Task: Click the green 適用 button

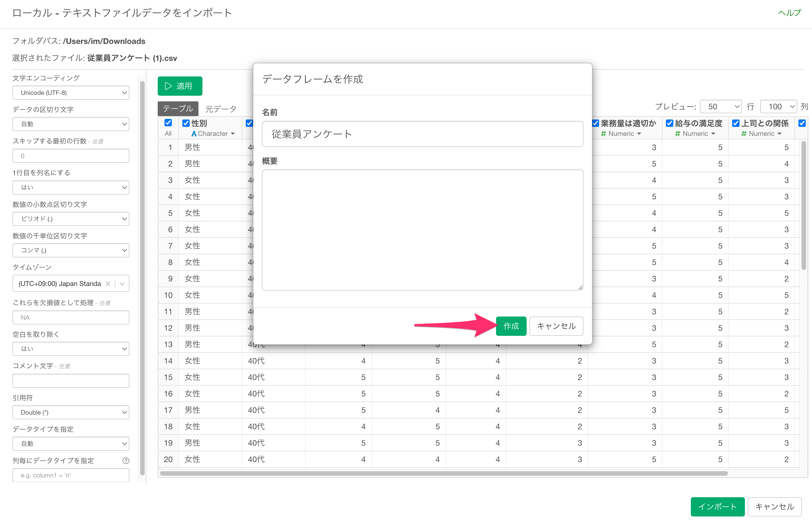Action: [180, 86]
